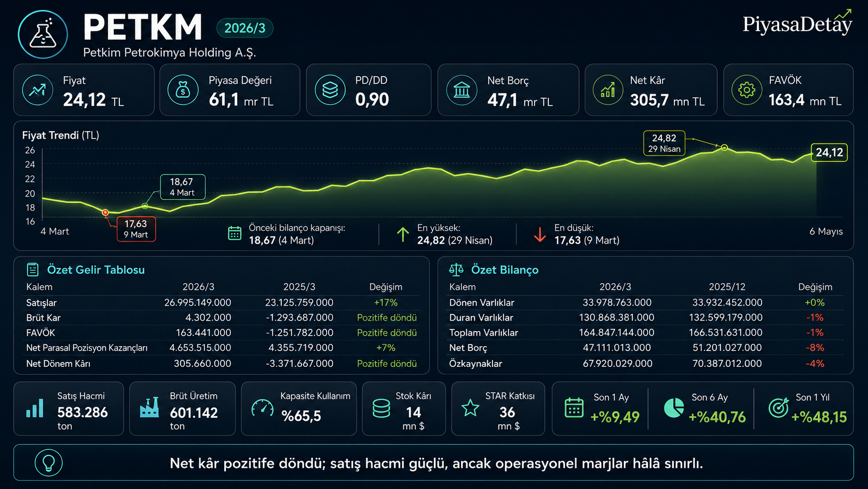Screen dimensions: 868x489
Task: Click the Fiyat Trendi (TL) chart title
Action: tap(60, 136)
